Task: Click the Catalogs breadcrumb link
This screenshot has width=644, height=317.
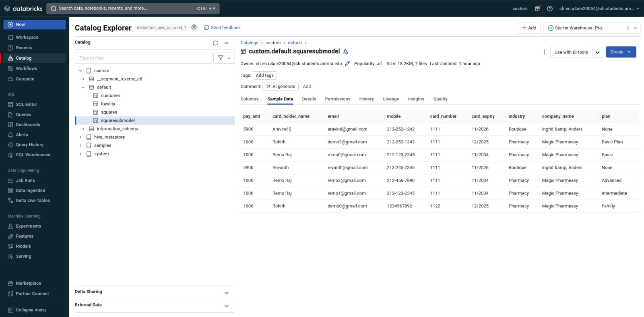Action: point(249,43)
